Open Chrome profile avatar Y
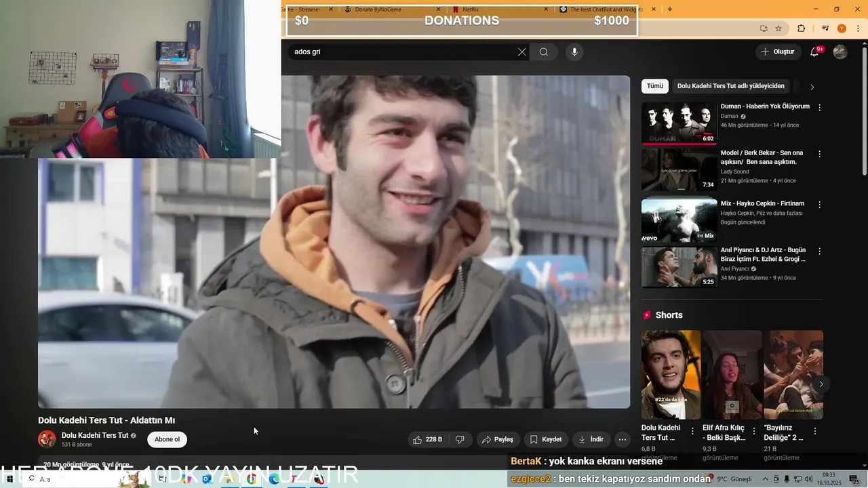 click(x=842, y=28)
